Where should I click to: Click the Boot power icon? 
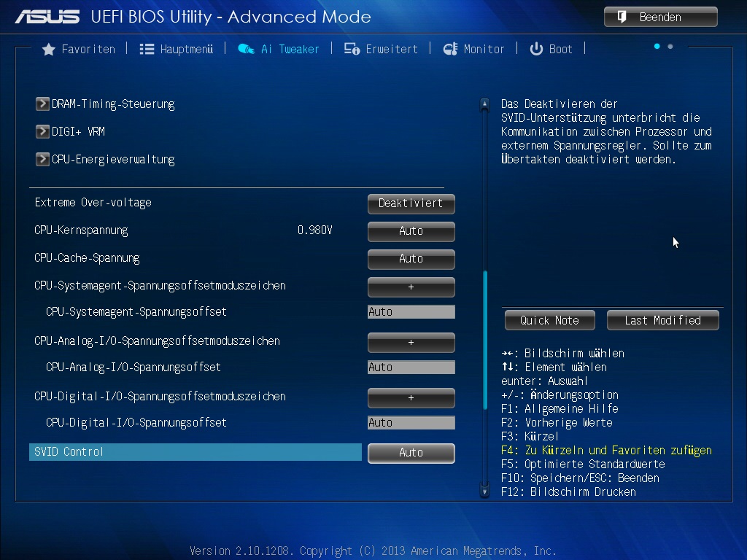[x=536, y=49]
